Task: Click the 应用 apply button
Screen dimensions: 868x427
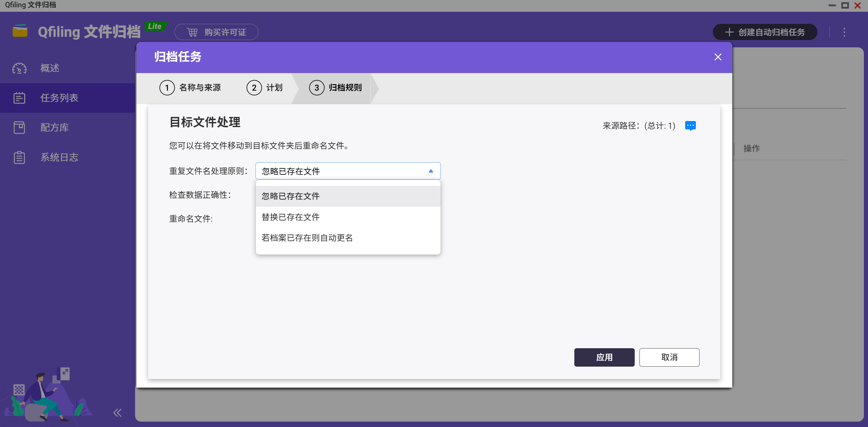Action: [x=604, y=357]
